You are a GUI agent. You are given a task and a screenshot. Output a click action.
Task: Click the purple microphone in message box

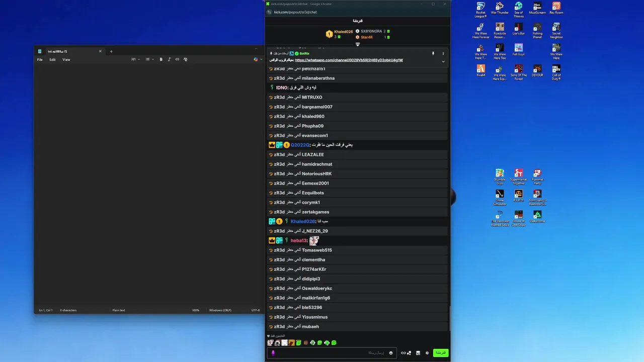click(x=273, y=353)
